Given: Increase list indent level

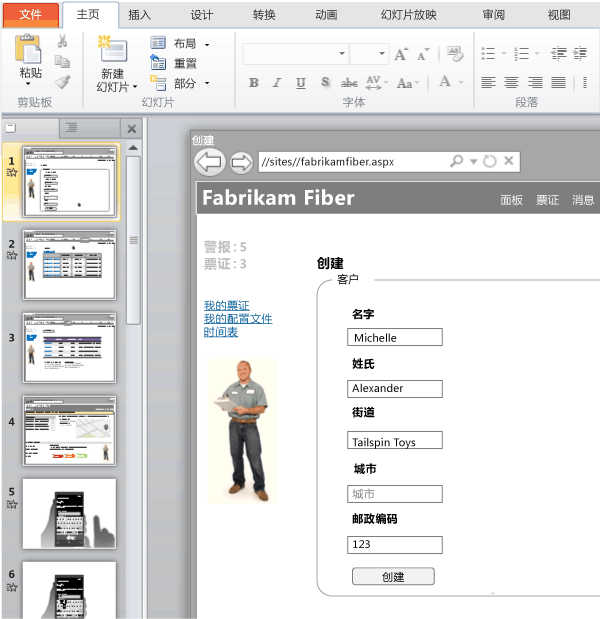Looking at the screenshot, I should [580, 53].
